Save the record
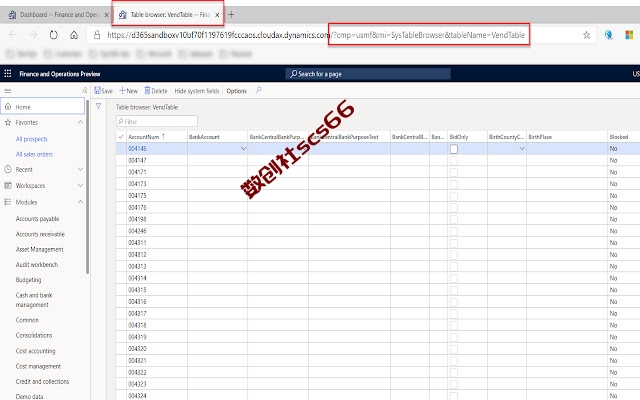The width and height of the screenshot is (640, 400). (103, 91)
